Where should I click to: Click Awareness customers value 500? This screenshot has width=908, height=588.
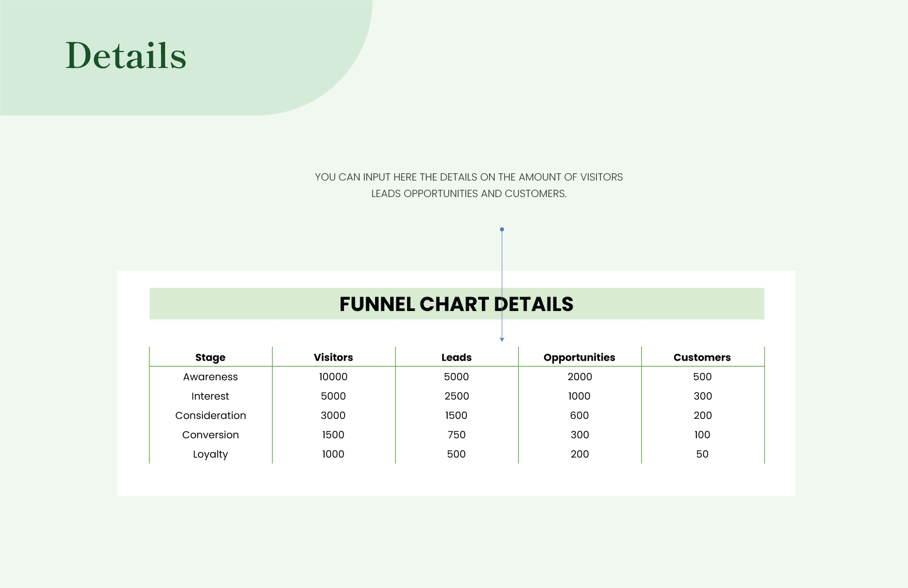pos(702,377)
